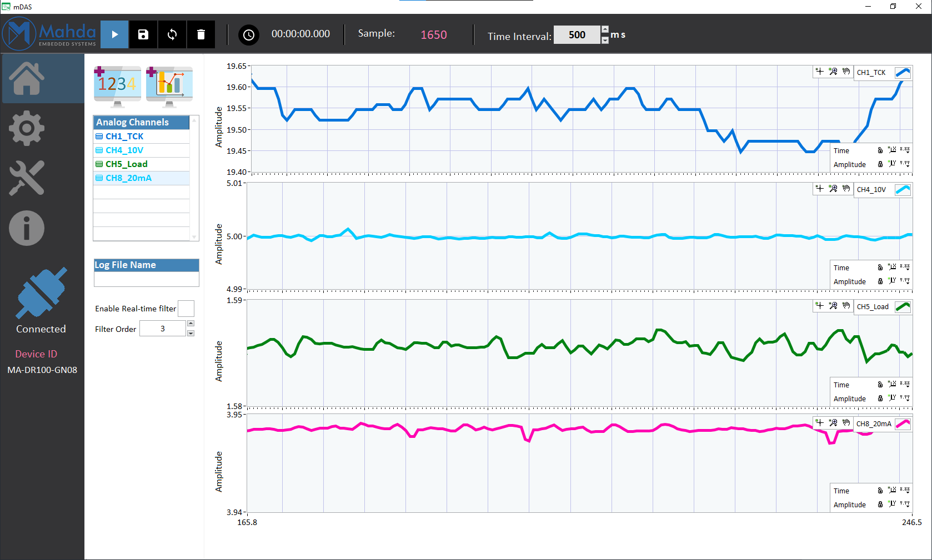932x560 pixels.
Task: Click the Connected plug icon
Action: point(41,292)
